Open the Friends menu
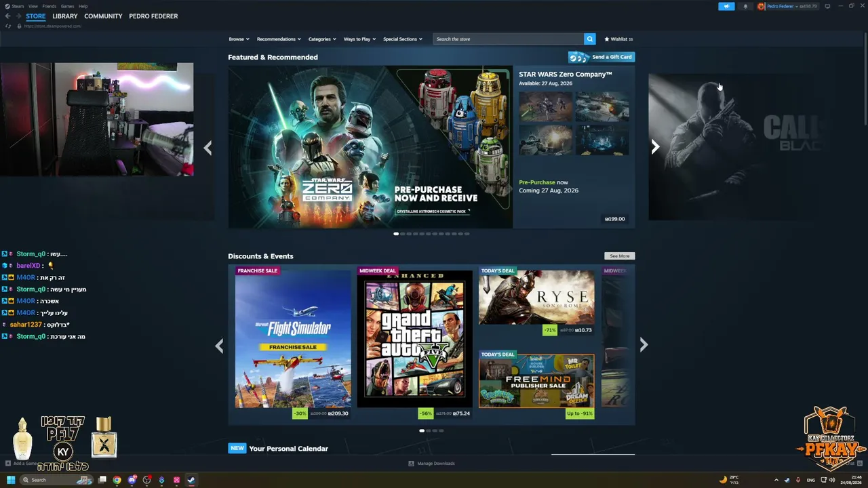Image resolution: width=868 pixels, height=488 pixels. pyautogui.click(x=49, y=6)
